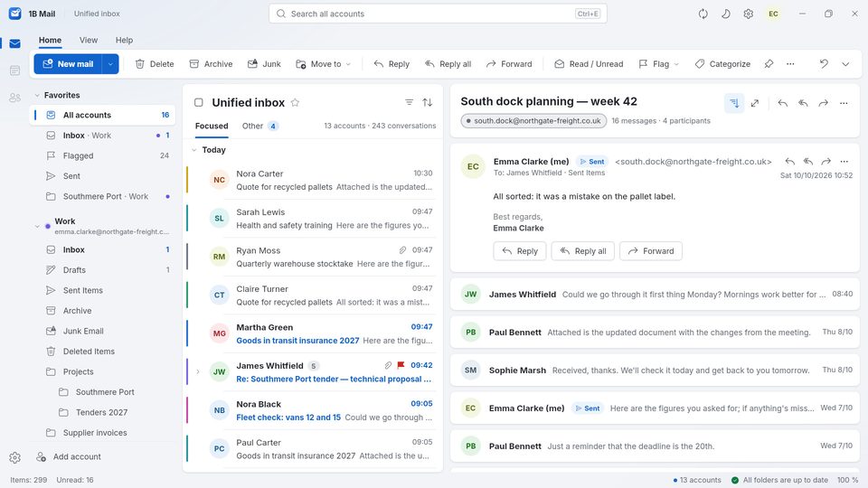Open the Tenders 2027 folder
Screen dimensions: 868x488
[x=102, y=412]
